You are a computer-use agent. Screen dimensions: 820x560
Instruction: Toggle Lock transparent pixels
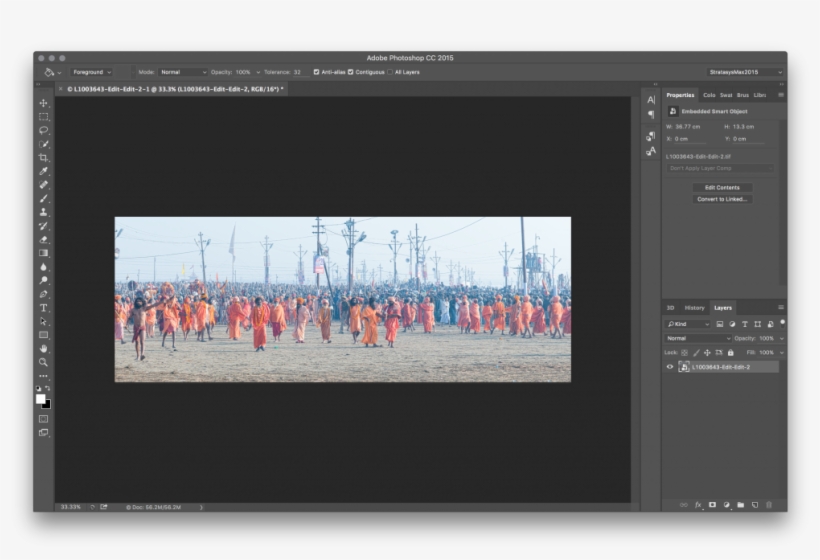(685, 353)
